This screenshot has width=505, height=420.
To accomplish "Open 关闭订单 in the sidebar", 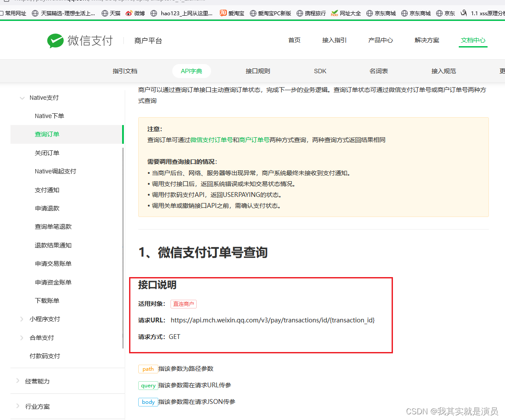I will tap(47, 153).
